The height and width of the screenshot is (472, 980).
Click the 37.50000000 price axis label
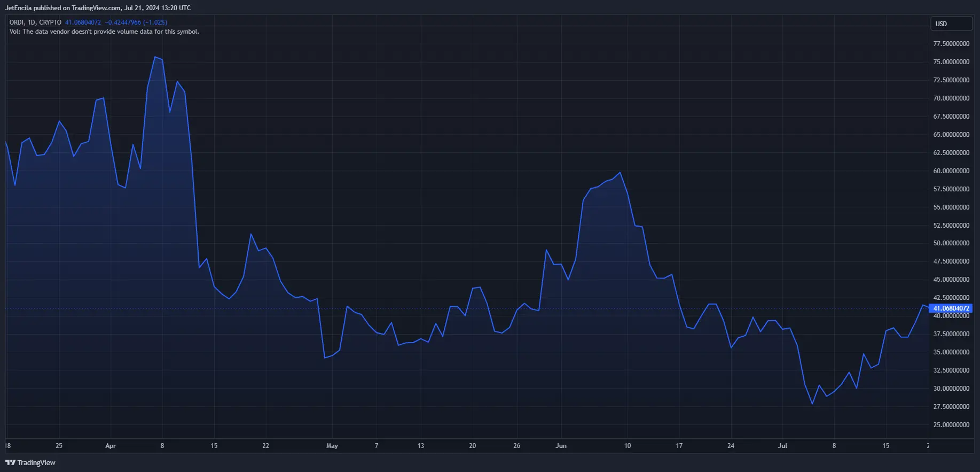click(951, 334)
